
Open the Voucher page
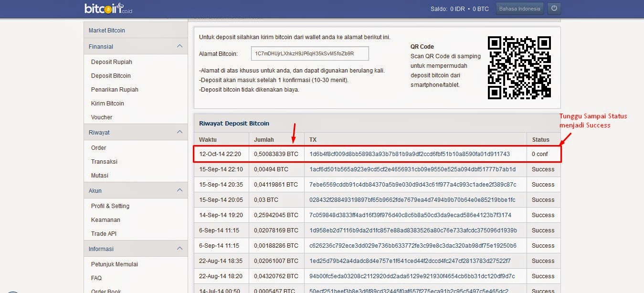click(x=102, y=117)
